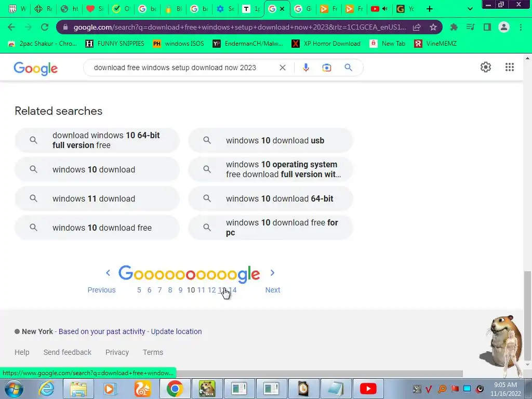Image resolution: width=532 pixels, height=399 pixels.
Task: Open the VineMEMZ bookmark
Action: [435, 44]
